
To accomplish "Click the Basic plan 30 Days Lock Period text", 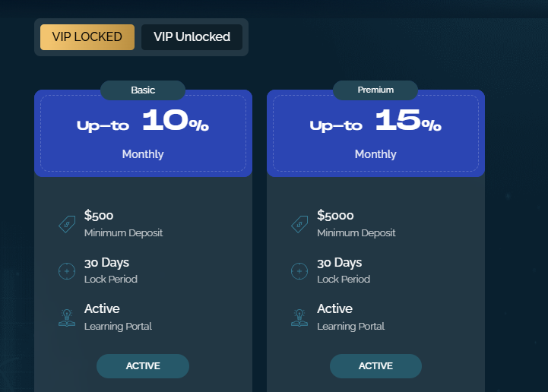I will pyautogui.click(x=111, y=270).
